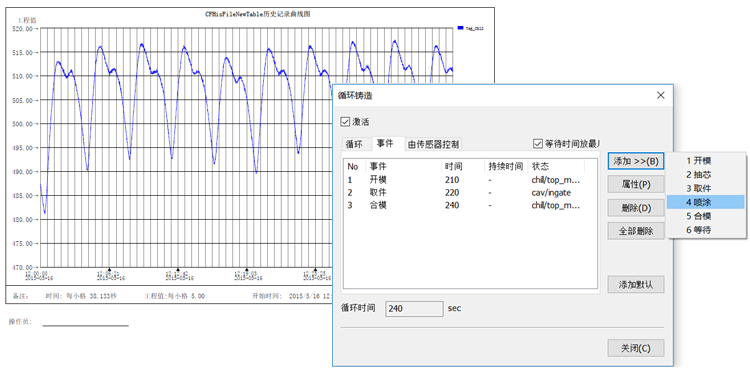Click the 循环时间 input field showing 240
Viewport: 750px width, 372px height.
point(414,308)
